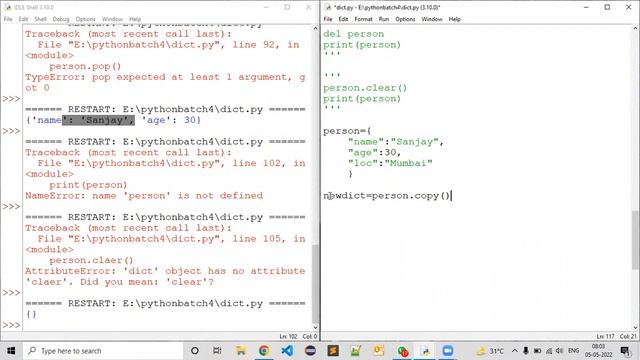Click network icon in system tray
640x360 pixels.
549,351
